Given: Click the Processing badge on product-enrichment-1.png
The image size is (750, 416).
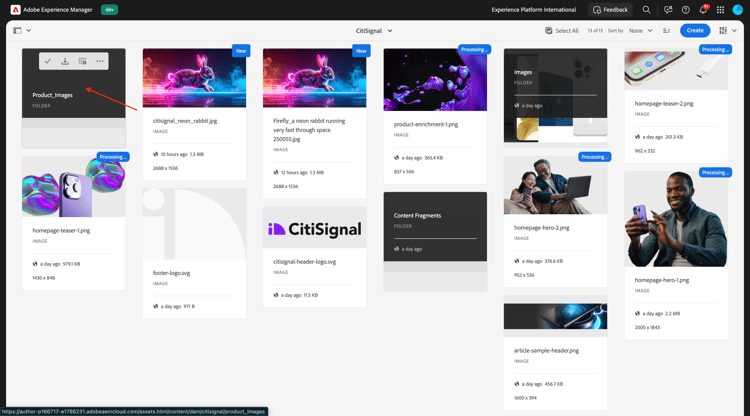Looking at the screenshot, I should pyautogui.click(x=474, y=49).
